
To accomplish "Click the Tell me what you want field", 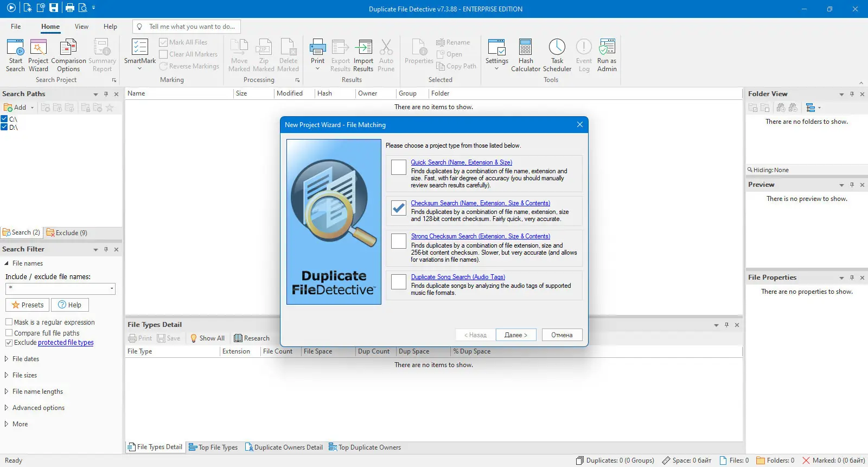I will 186,27.
